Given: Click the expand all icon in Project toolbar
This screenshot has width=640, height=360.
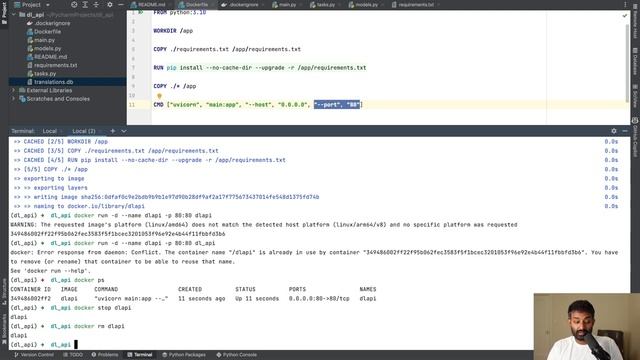Looking at the screenshot, I should (85, 5).
